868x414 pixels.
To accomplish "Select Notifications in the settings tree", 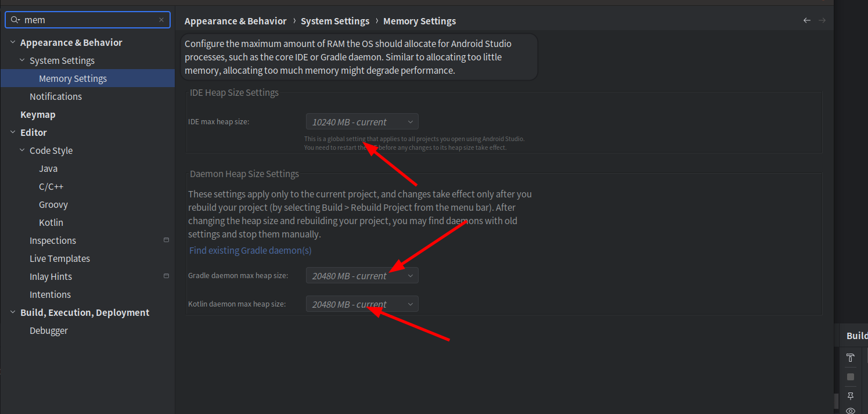I will coord(56,96).
